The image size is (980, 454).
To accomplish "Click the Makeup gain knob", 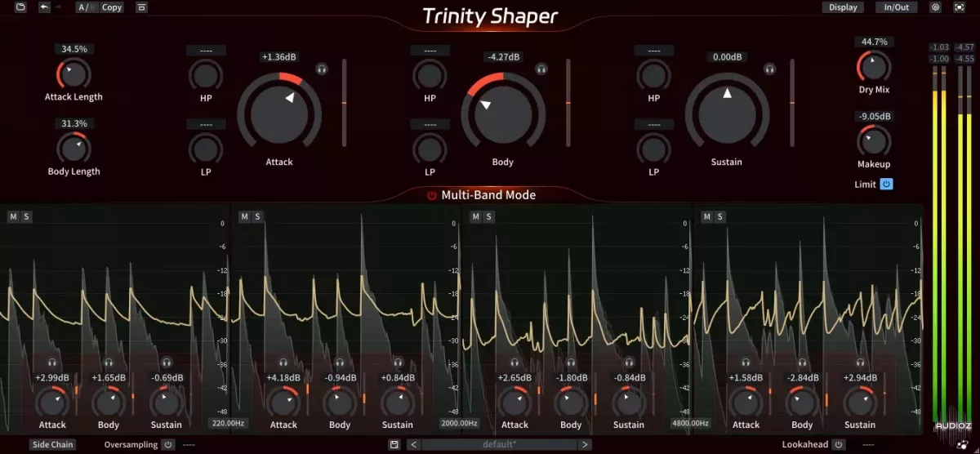I will coord(874,141).
